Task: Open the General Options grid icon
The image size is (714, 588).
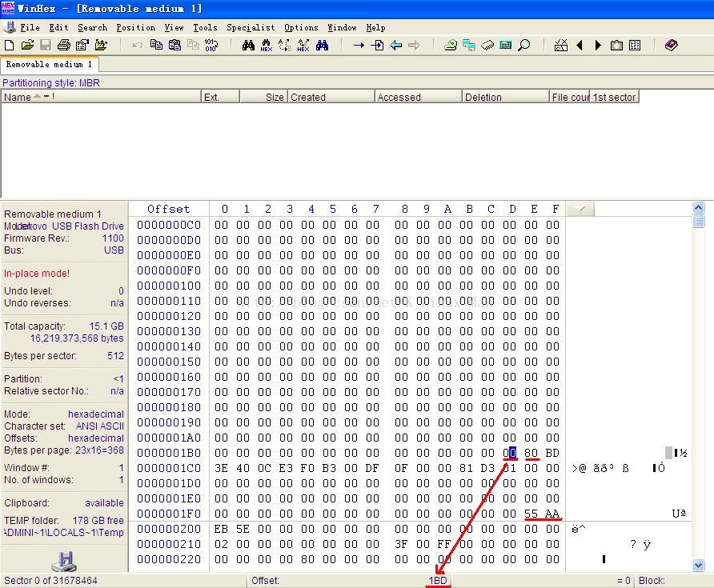Action: click(635, 45)
